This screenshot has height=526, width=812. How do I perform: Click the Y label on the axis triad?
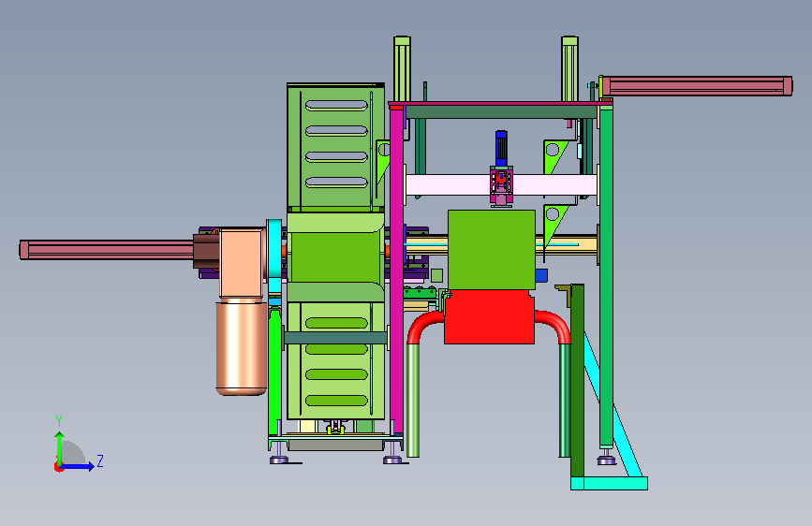(59, 421)
